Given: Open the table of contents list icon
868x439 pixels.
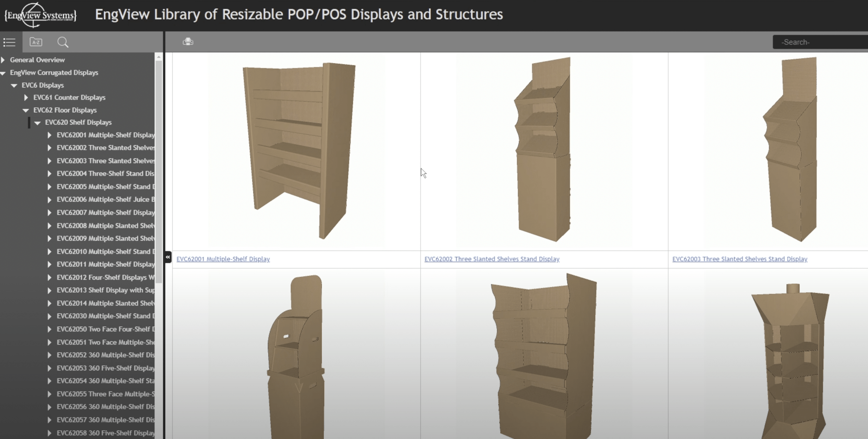Looking at the screenshot, I should click(10, 42).
